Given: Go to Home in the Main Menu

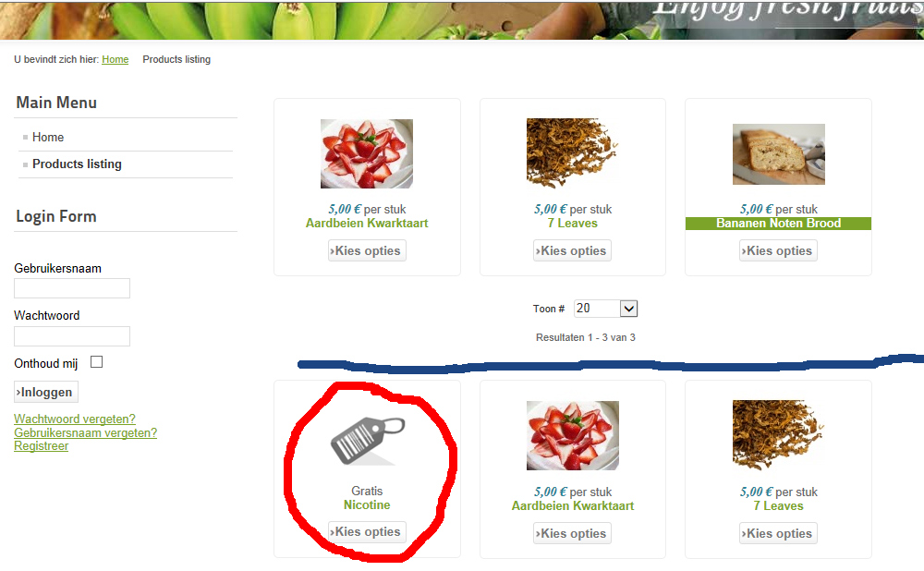Looking at the screenshot, I should [48, 138].
